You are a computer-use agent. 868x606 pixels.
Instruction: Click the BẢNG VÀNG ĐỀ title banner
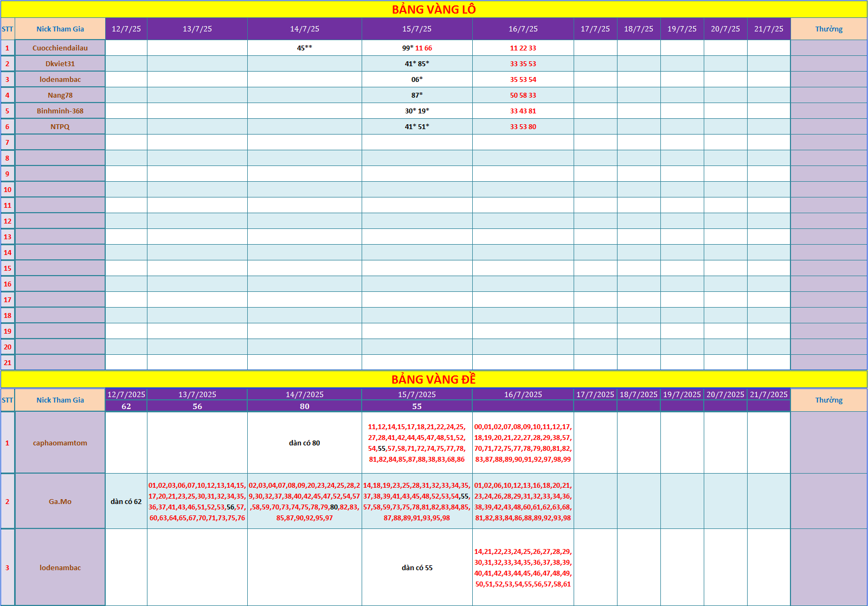pyautogui.click(x=434, y=379)
